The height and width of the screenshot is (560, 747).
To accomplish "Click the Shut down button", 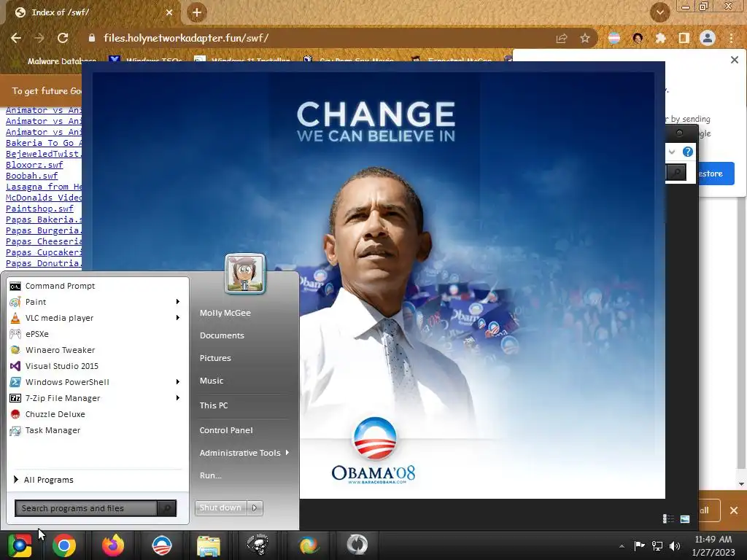I will [x=220, y=508].
